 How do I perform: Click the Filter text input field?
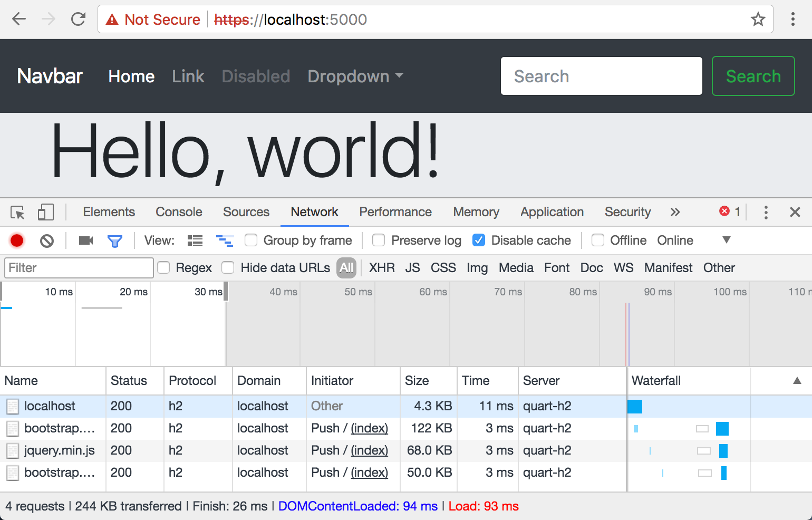click(79, 268)
